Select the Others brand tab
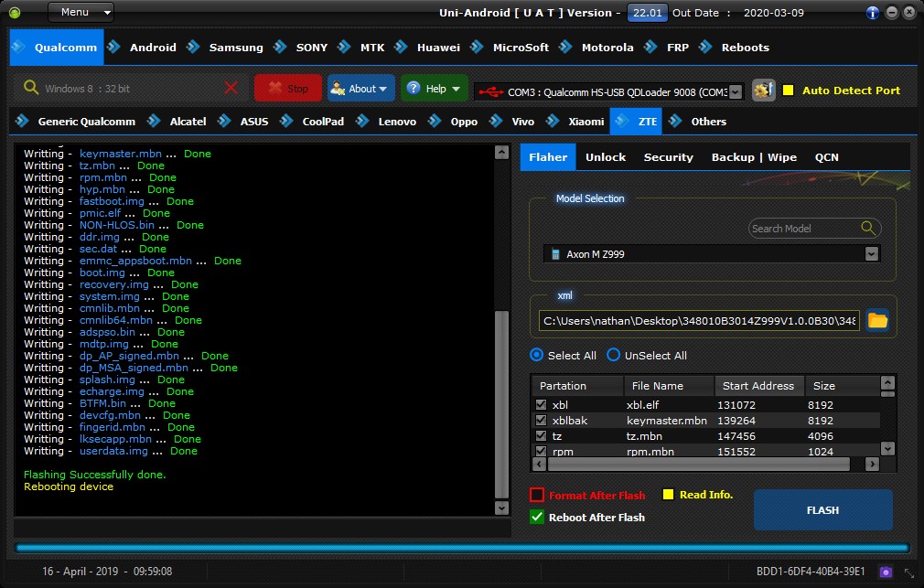Viewport: 924px width, 588px height. (x=708, y=122)
